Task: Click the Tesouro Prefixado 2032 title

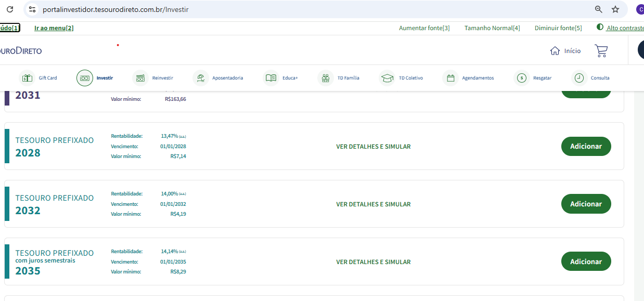Action: click(55, 204)
